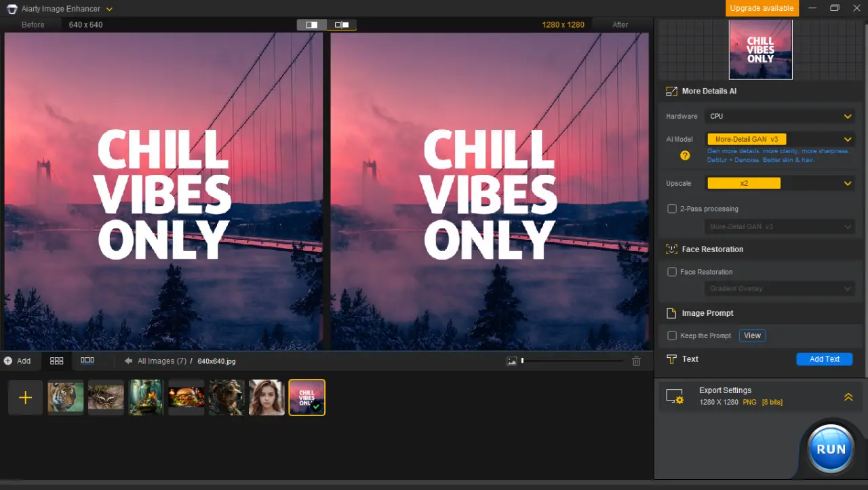Viewport: 868px width, 490px height.
Task: Select the bear warrior thumbnail
Action: 226,397
